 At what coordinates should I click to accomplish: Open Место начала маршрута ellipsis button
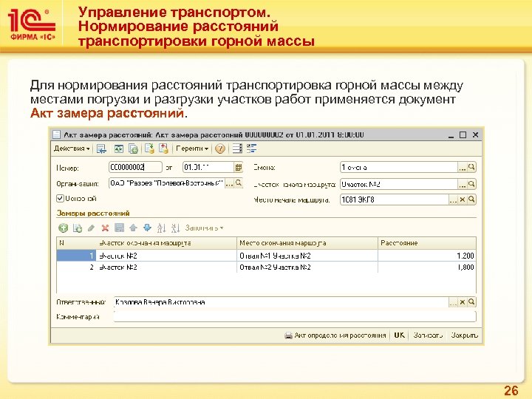click(x=453, y=199)
